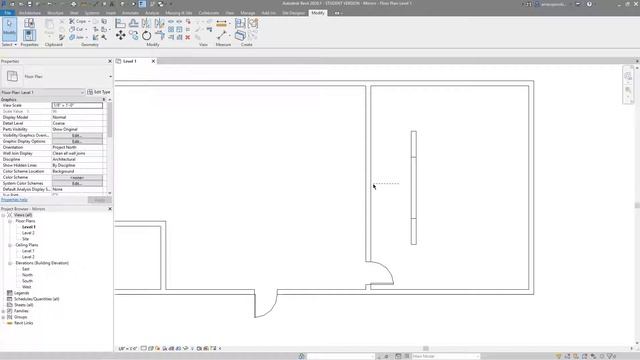Click Edit button for System Color Schemes

[x=77, y=184]
